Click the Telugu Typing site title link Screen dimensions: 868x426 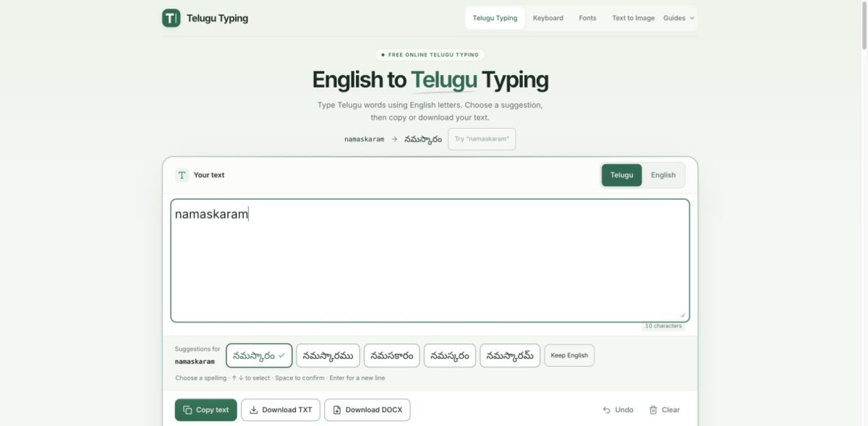click(217, 18)
